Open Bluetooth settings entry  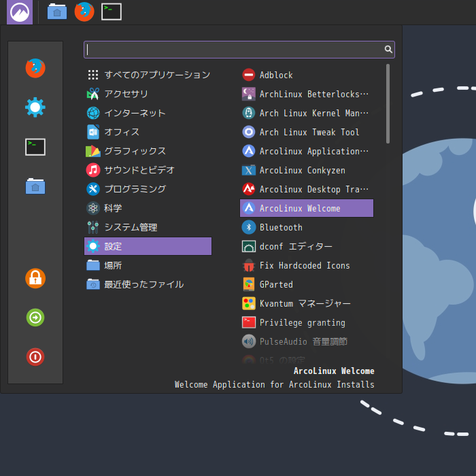point(281,227)
